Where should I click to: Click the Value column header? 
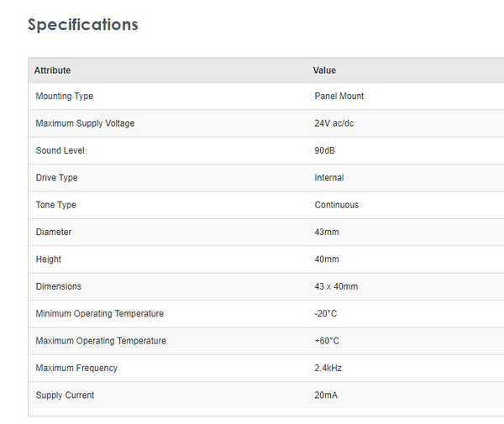click(x=324, y=71)
